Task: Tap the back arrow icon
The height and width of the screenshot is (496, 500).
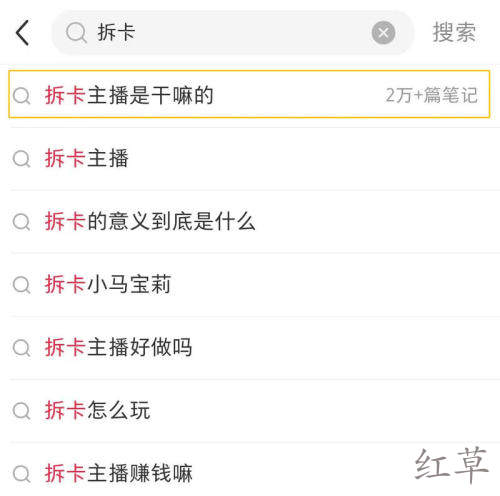Action: [23, 33]
